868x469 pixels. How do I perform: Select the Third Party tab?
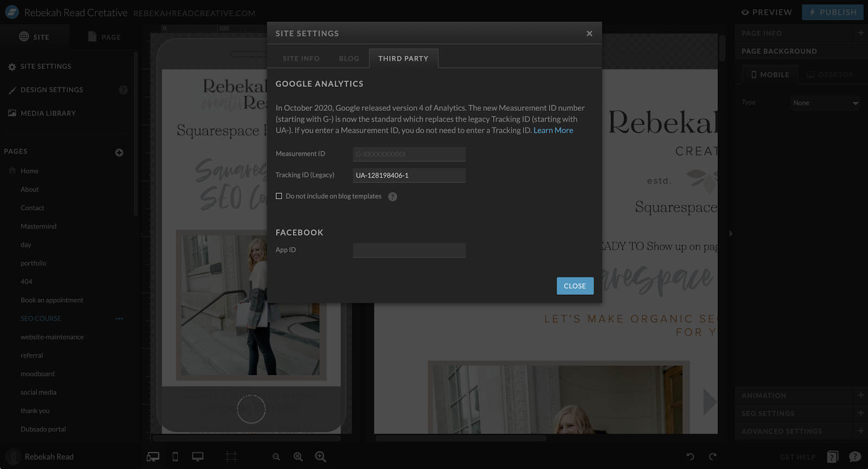(x=403, y=59)
